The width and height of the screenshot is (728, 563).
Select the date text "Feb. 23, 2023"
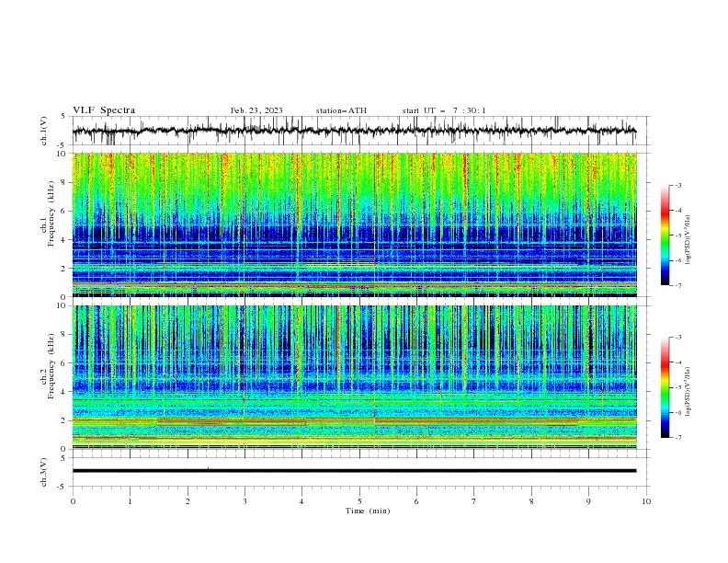256,110
